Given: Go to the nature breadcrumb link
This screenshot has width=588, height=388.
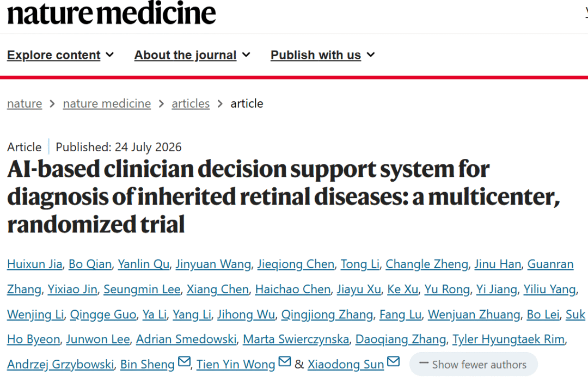Looking at the screenshot, I should pyautogui.click(x=24, y=103).
